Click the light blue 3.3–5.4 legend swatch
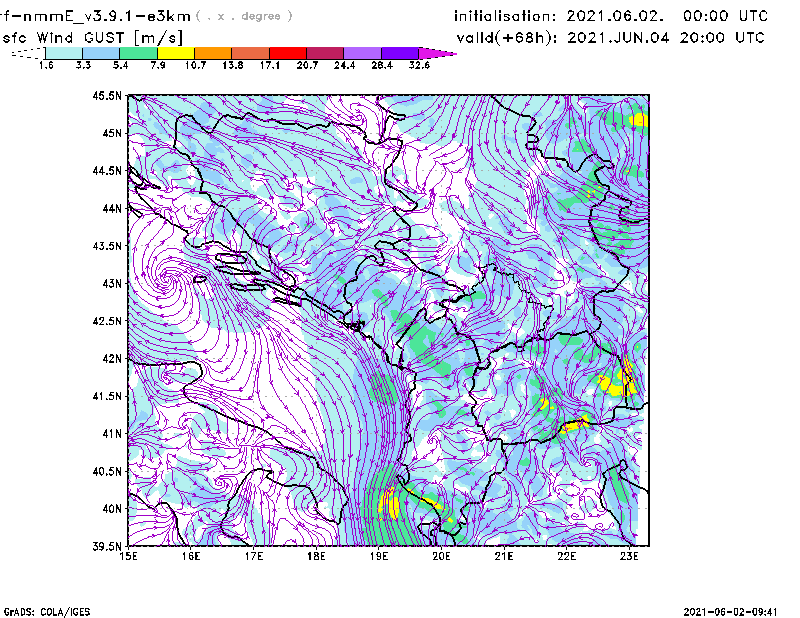The image size is (800, 618). [101, 53]
